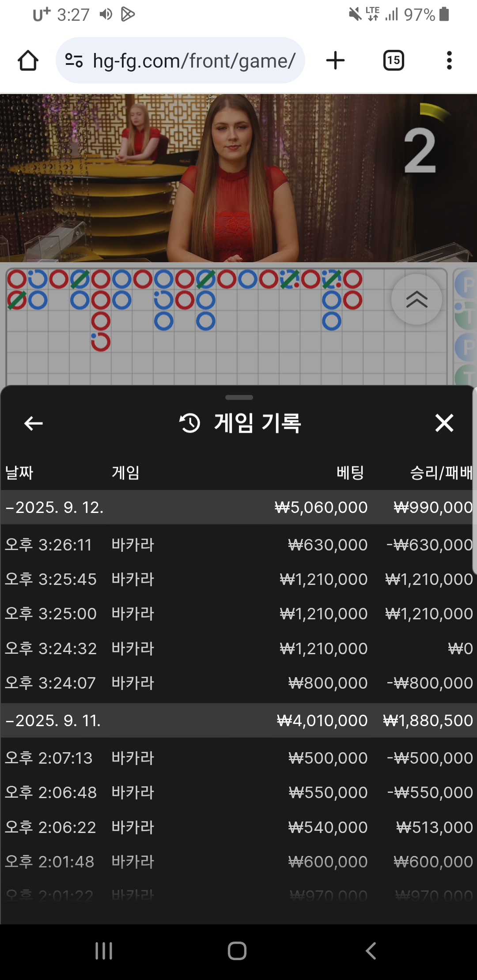Close the 게임 기록 panel
The height and width of the screenshot is (980, 477).
coord(444,423)
